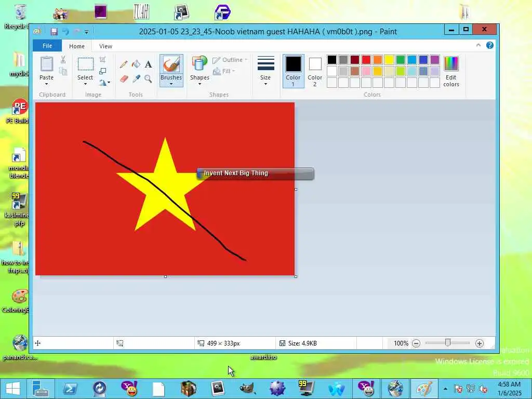Image resolution: width=532 pixels, height=399 pixels.
Task: Collapse the ribbon with the chevron
Action: [478, 45]
